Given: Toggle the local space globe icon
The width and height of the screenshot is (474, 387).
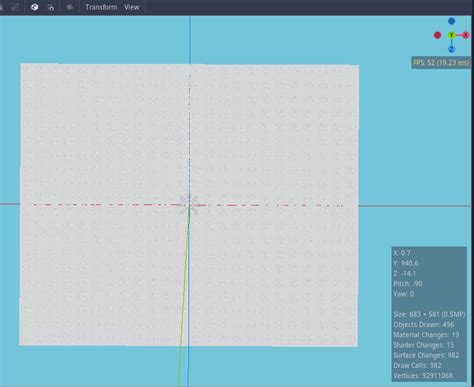Looking at the screenshot, I should click(34, 7).
